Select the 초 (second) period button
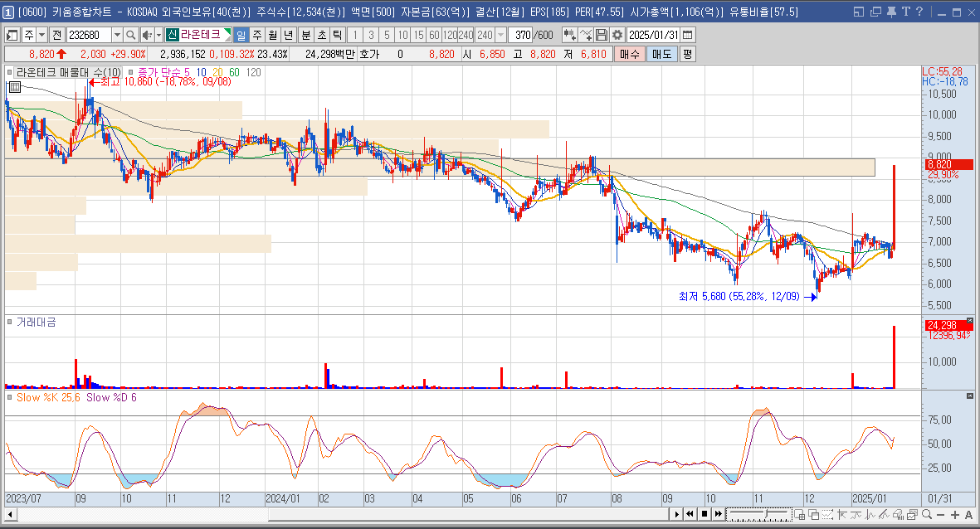Image resolution: width=980 pixels, height=529 pixels. [x=321, y=35]
